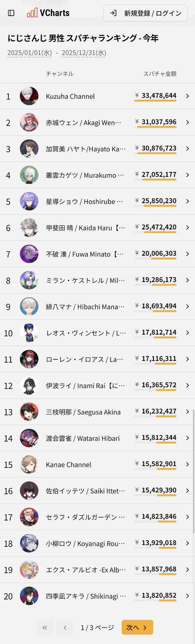Click the VCharts bar chart logo
Image resolution: width=195 pixels, height=644 pixels.
32,13
